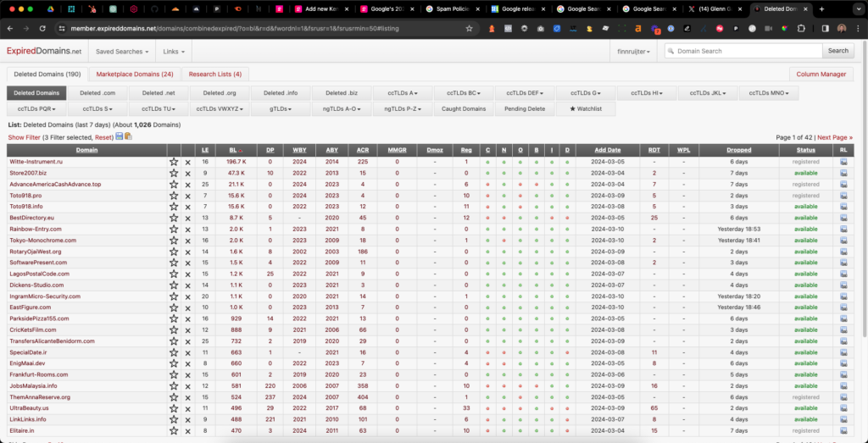
Task: Expand the ccTLDs A dropdown
Action: point(403,93)
